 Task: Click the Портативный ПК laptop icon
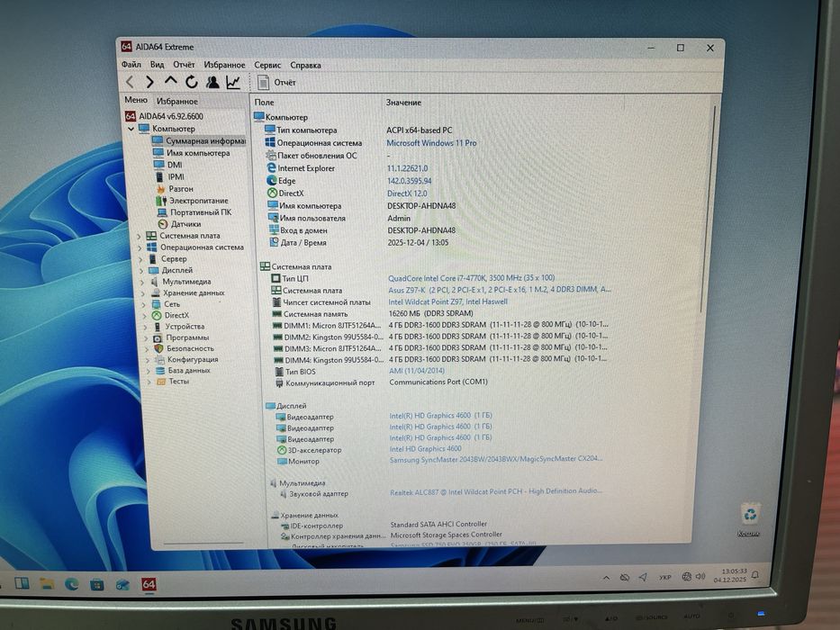tap(162, 212)
